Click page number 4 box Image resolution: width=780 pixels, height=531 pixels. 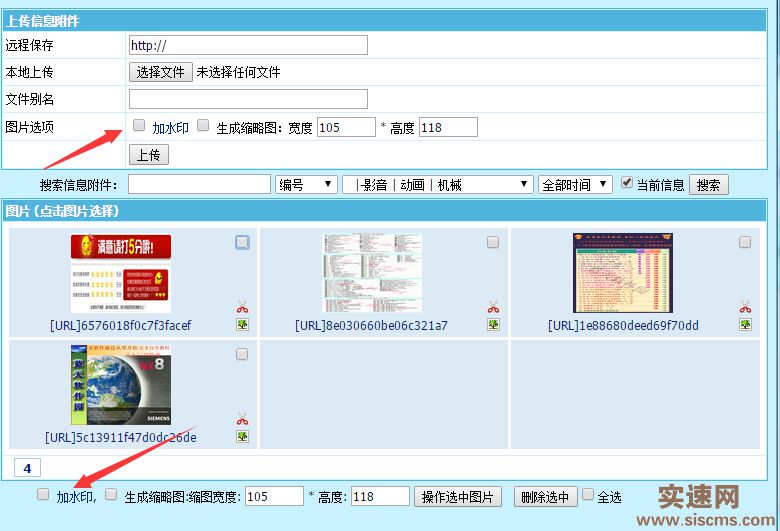(27, 468)
